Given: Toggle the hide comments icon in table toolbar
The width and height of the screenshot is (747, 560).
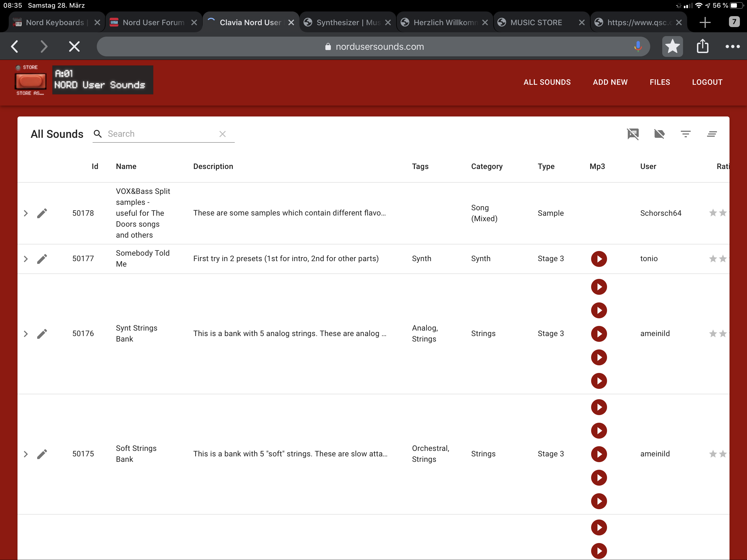Looking at the screenshot, I should coord(633,134).
